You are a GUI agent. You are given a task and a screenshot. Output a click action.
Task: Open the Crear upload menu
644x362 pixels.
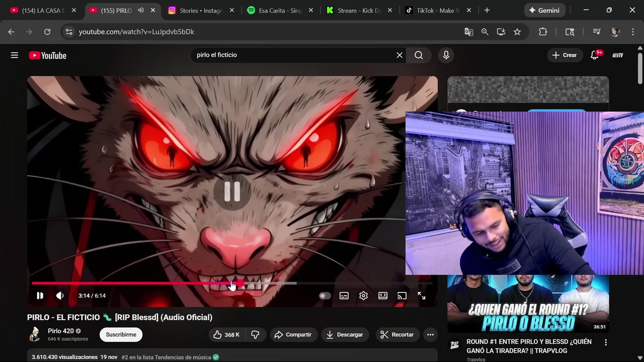pos(565,55)
